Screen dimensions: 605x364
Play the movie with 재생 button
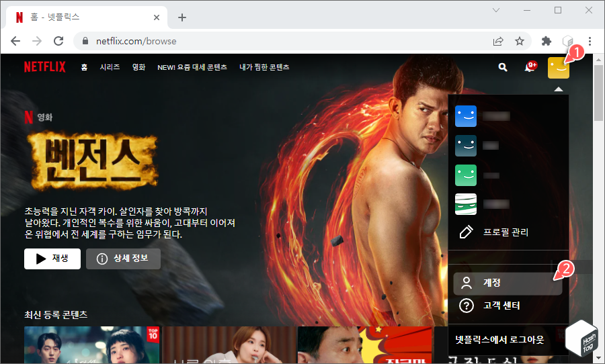point(52,259)
